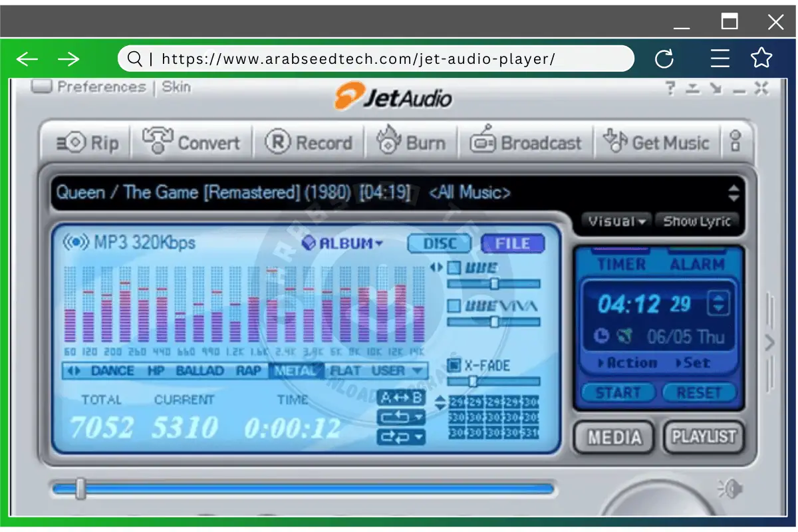
Task: Open the A-B repeat control
Action: [x=401, y=397]
